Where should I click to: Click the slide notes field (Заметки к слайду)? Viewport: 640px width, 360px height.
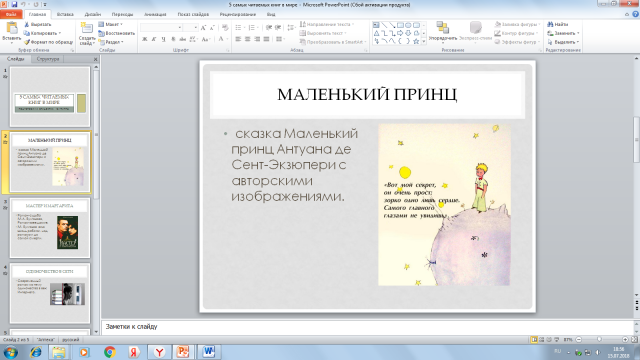click(x=367, y=327)
